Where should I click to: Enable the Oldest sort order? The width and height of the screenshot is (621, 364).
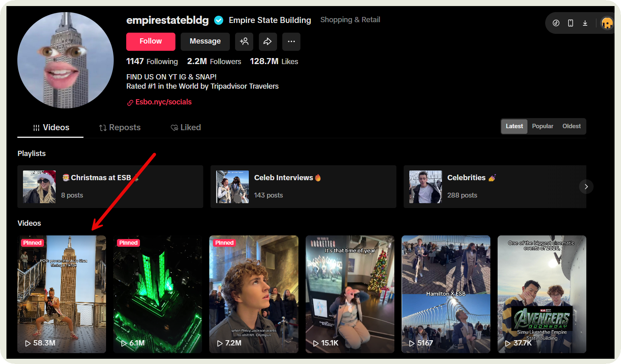coord(571,126)
